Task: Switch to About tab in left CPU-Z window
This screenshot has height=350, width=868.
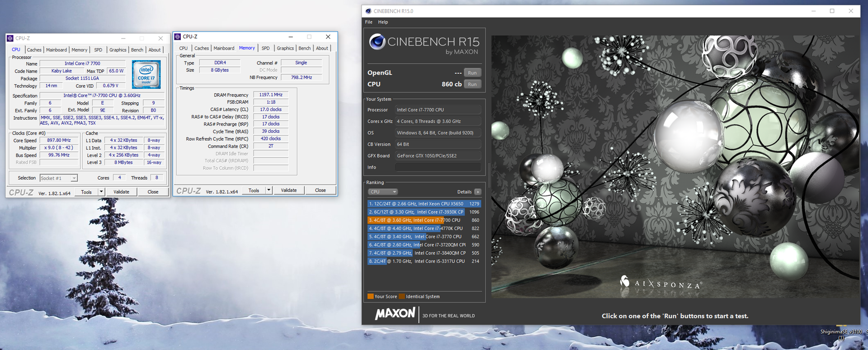Action: (x=155, y=50)
